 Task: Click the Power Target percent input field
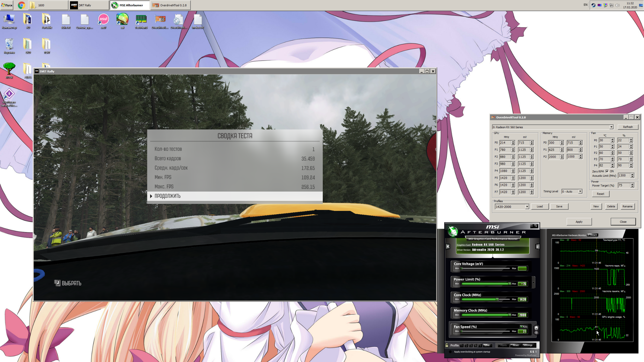click(x=624, y=186)
